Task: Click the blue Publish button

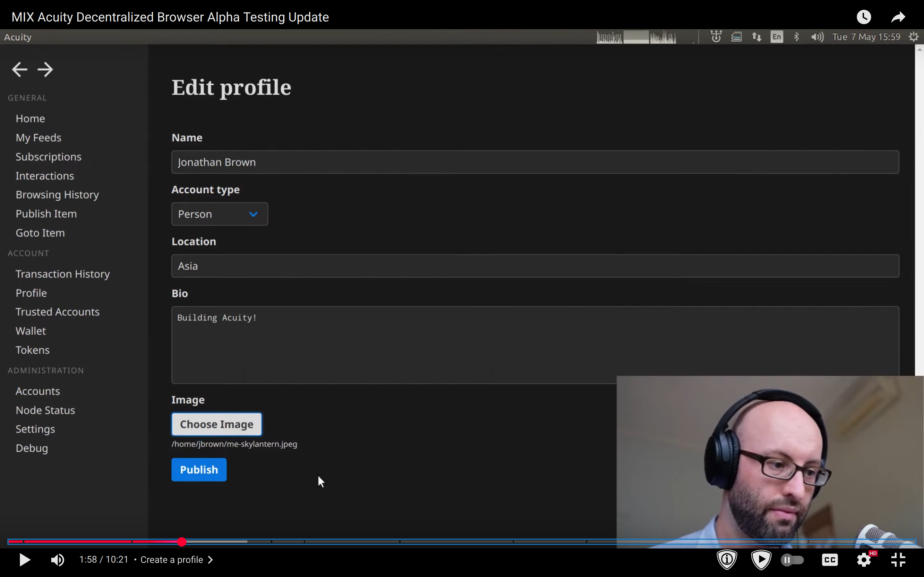Action: tap(199, 469)
